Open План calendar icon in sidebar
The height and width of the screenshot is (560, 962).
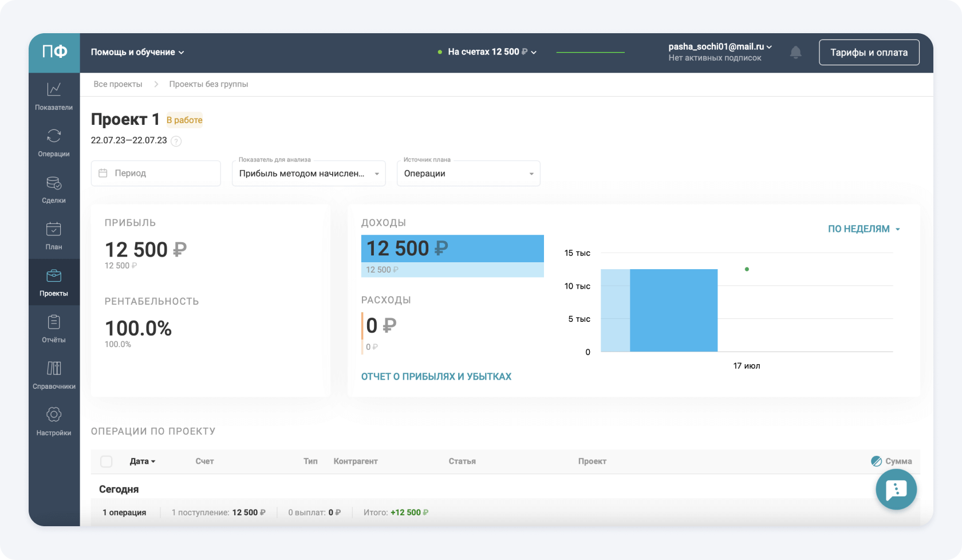[x=54, y=235]
